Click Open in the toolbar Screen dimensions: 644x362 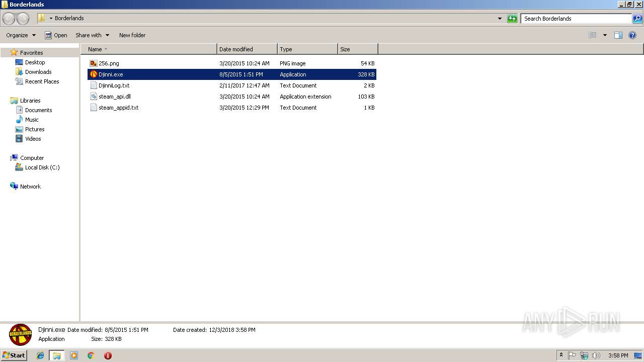tap(56, 35)
